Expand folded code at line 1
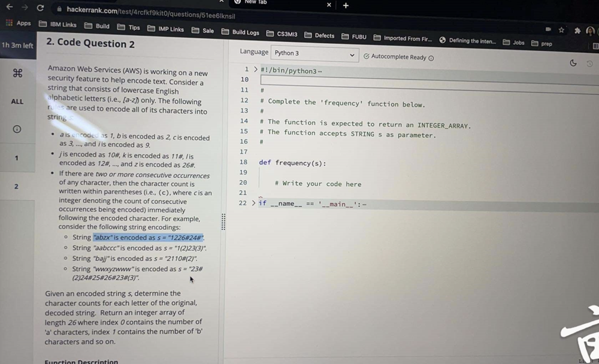 click(x=256, y=69)
